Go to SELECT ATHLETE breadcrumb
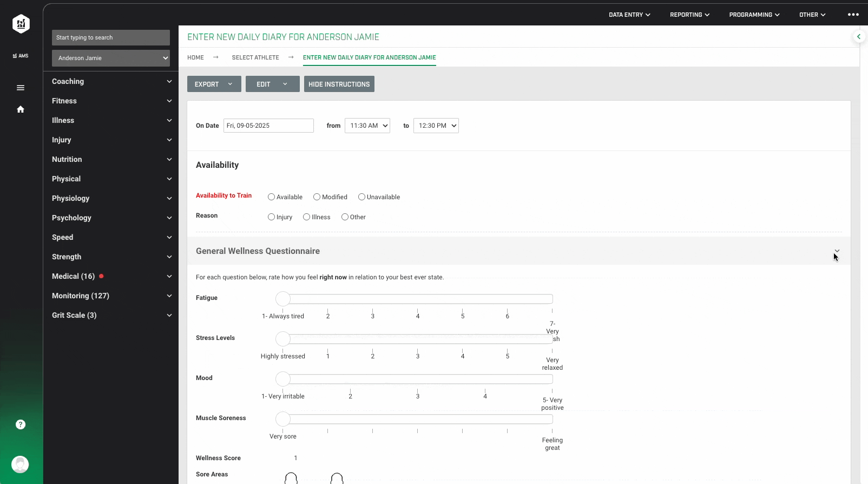 point(255,57)
